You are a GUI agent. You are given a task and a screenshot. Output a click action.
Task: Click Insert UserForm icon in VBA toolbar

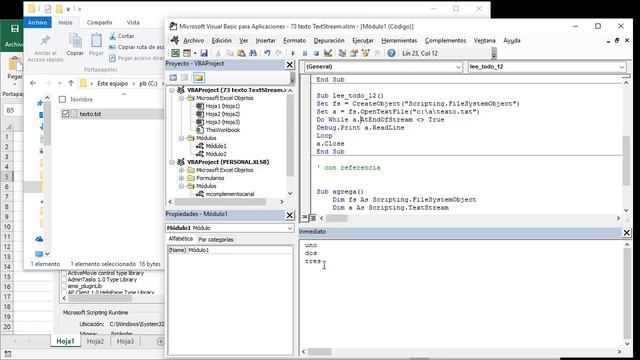(x=187, y=53)
